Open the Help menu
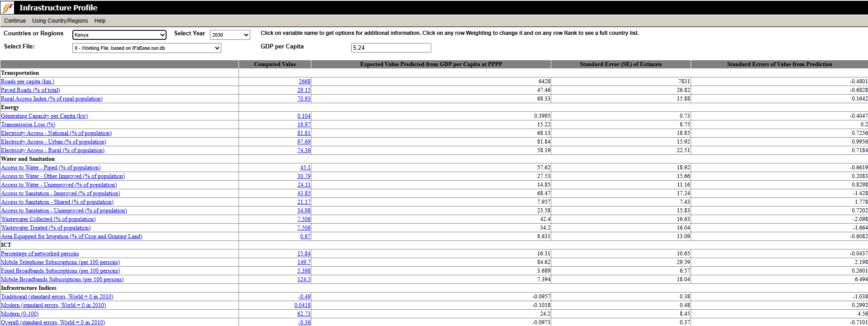The image size is (868, 326). coord(100,21)
